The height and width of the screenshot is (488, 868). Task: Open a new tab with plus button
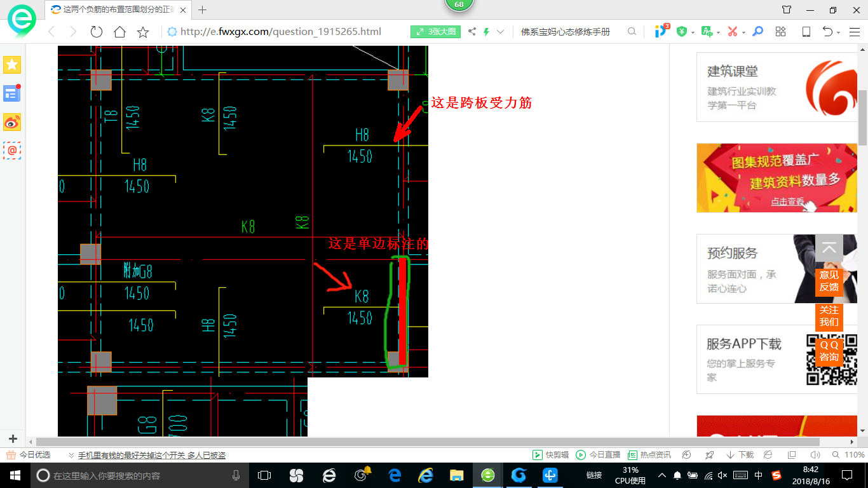[203, 10]
